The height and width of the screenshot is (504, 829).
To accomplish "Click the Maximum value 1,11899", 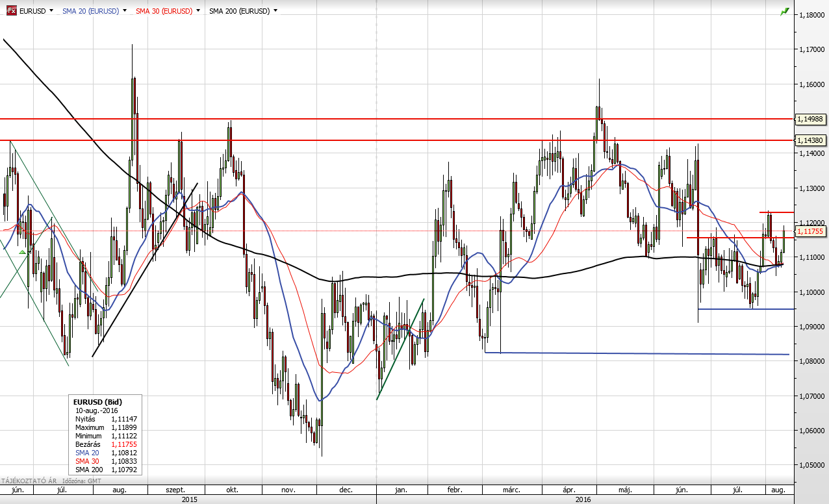I will click(x=124, y=427).
